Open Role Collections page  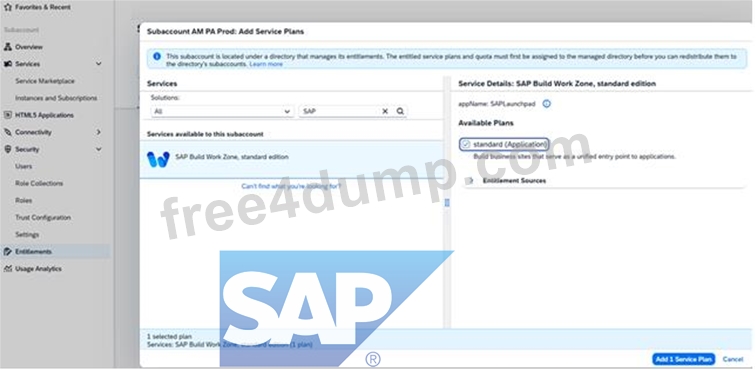click(39, 183)
